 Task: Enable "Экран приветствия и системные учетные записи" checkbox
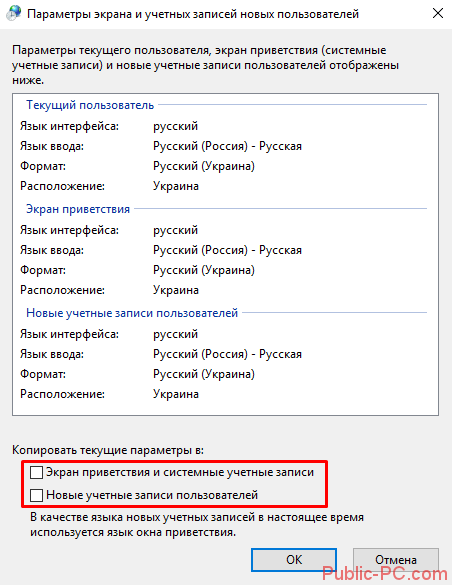point(36,472)
